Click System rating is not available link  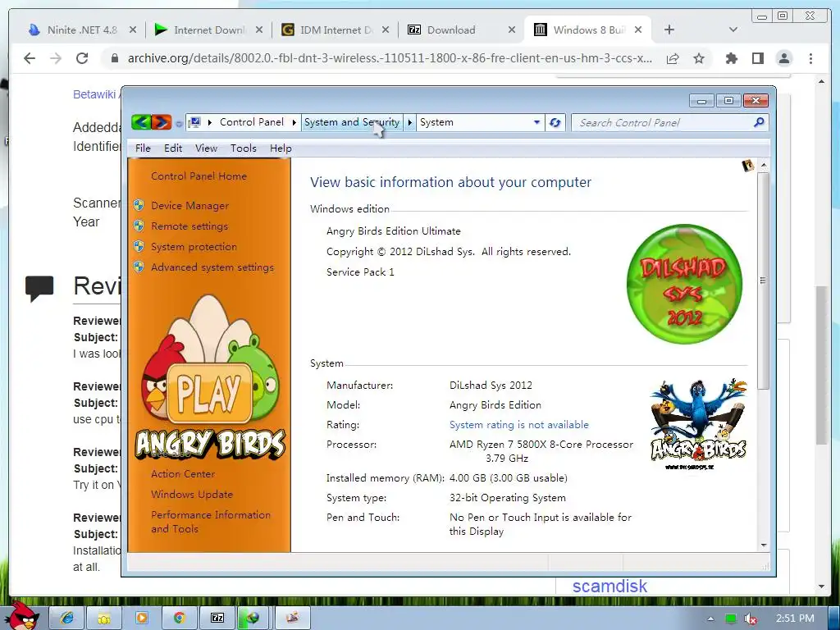518,425
